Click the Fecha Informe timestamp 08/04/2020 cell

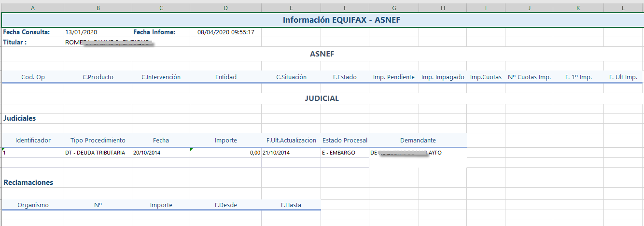[x=226, y=32]
